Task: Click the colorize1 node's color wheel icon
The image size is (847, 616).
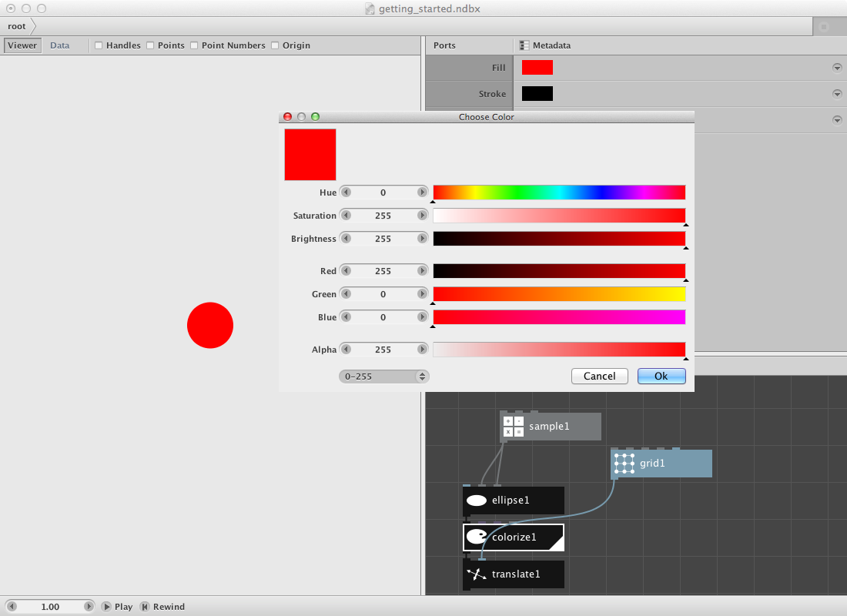Action: pyautogui.click(x=476, y=537)
